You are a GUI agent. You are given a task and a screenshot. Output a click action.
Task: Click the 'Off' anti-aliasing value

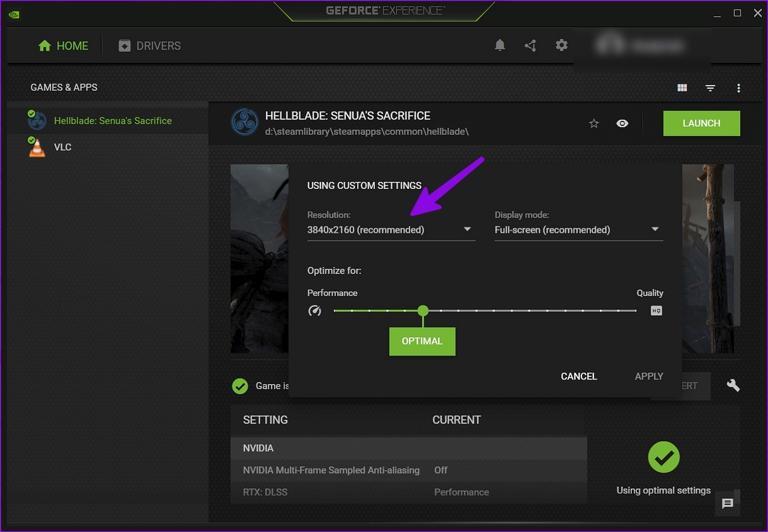click(441, 470)
